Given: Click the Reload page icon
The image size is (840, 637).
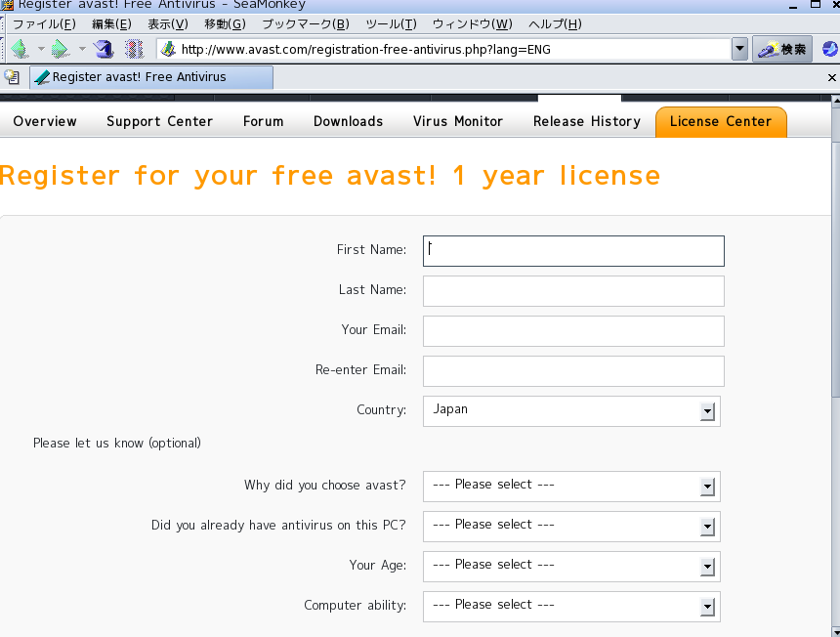Looking at the screenshot, I should click(x=103, y=48).
